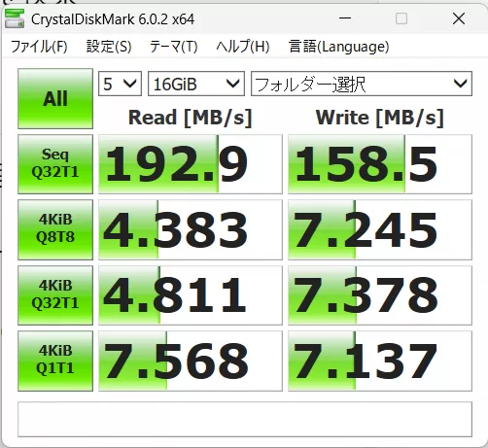Image resolution: width=488 pixels, height=448 pixels.
Task: Open the ヘルプ(H) menu
Action: coord(243,47)
